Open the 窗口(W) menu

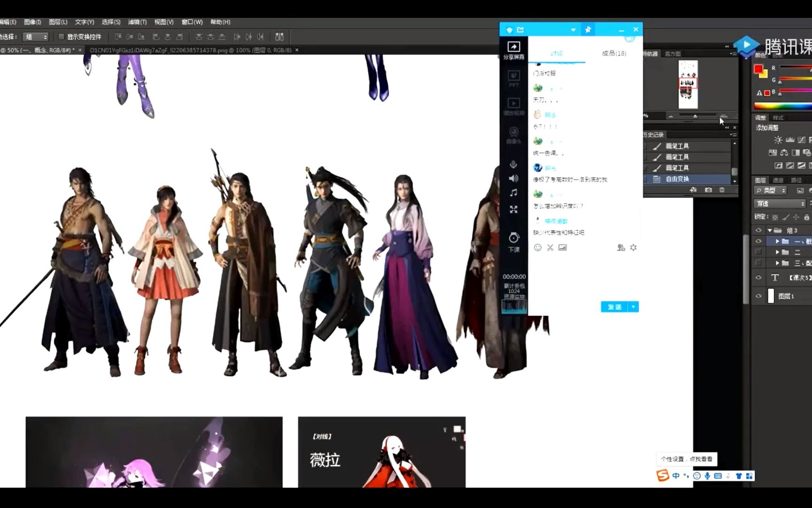tap(192, 22)
